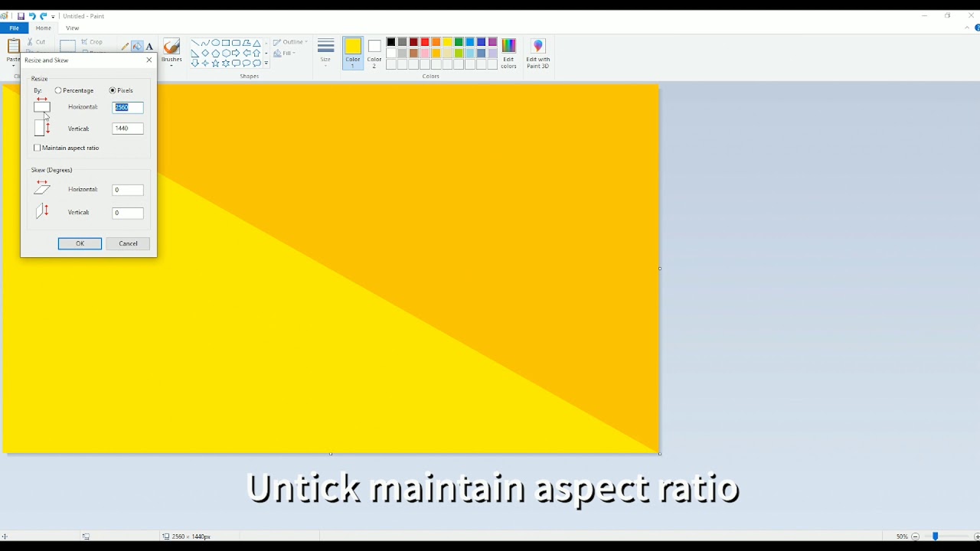Pick the red color swatch
Image resolution: width=980 pixels, height=551 pixels.
click(x=425, y=42)
